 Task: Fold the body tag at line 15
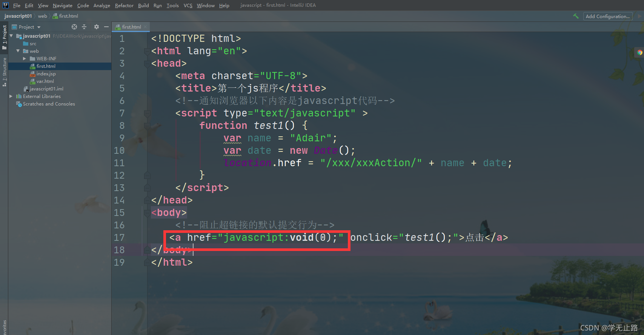tap(147, 213)
